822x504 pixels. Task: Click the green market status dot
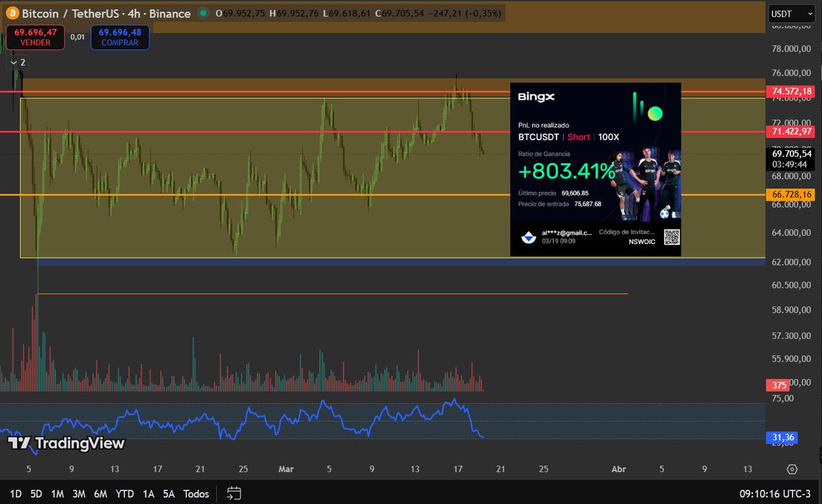(x=204, y=13)
